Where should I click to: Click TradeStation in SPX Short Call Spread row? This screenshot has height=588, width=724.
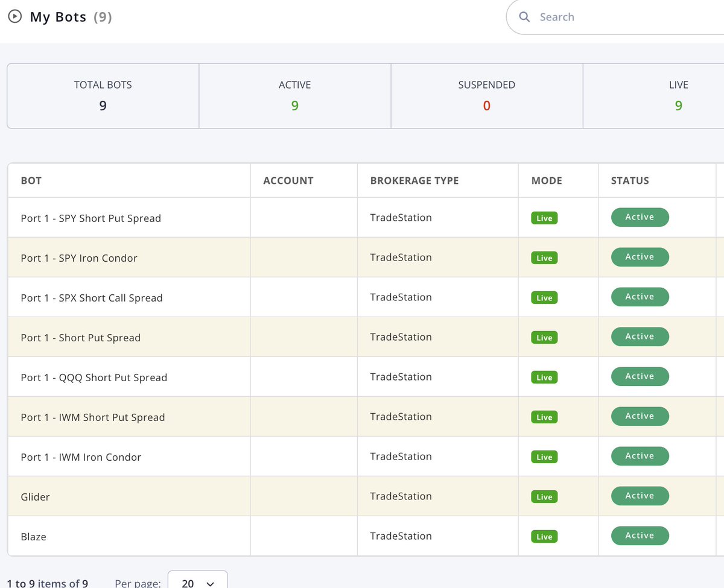[x=401, y=297]
